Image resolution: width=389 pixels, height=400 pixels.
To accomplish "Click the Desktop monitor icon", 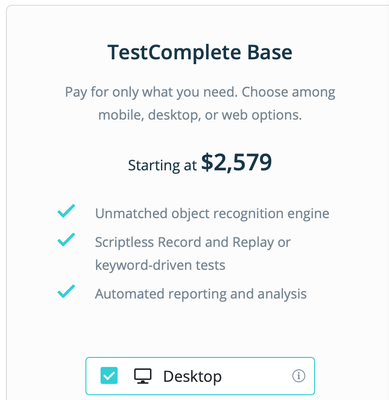I will (143, 376).
